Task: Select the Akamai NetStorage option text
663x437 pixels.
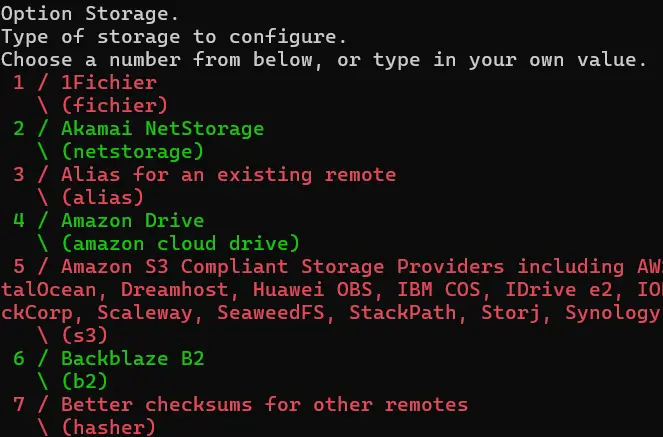Action: [162, 129]
